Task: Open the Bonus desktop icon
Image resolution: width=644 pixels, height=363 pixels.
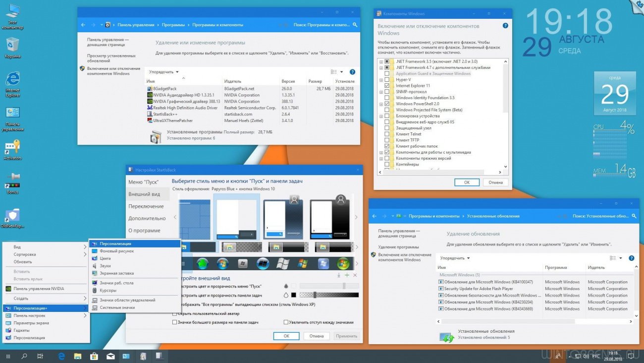Action: 12,183
